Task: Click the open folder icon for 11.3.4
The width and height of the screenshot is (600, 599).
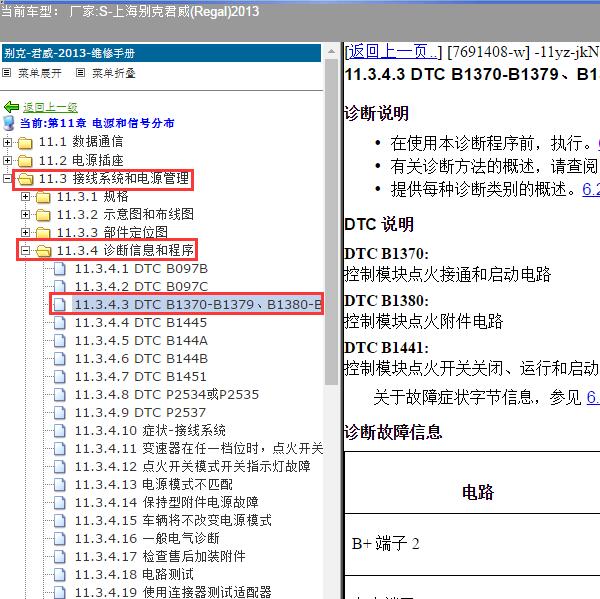Action: tap(44, 251)
